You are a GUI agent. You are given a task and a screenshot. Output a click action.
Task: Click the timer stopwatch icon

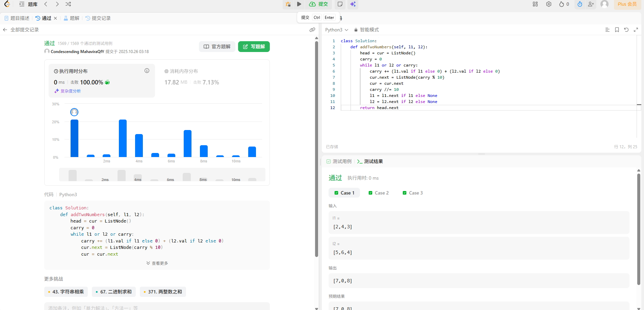580,4
